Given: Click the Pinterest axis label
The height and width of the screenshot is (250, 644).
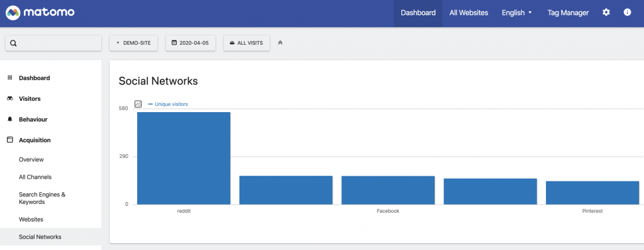Looking at the screenshot, I should (x=592, y=211).
